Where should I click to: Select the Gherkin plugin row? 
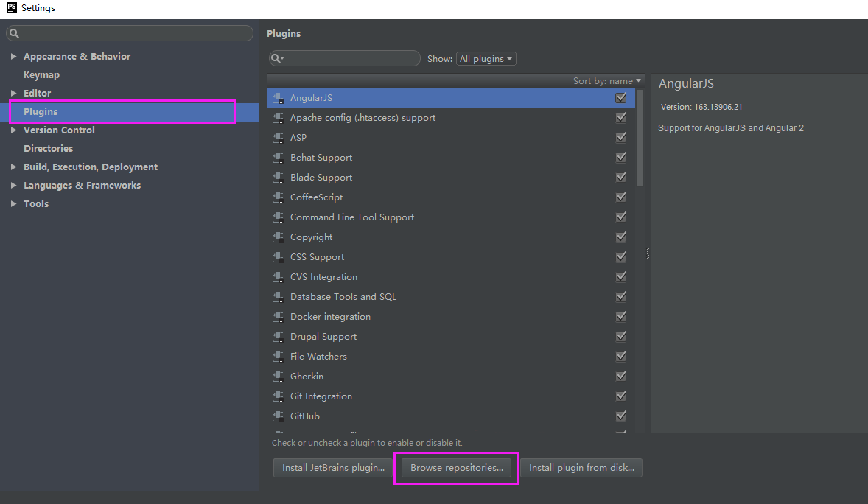(451, 377)
